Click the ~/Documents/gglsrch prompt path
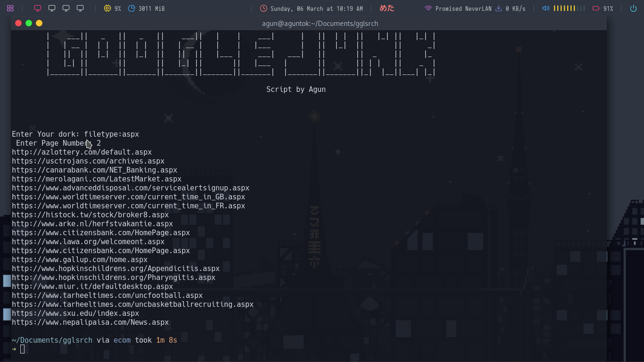 (x=52, y=340)
